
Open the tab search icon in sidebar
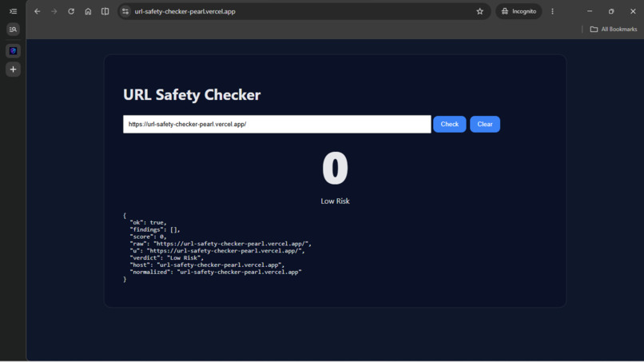(13, 30)
